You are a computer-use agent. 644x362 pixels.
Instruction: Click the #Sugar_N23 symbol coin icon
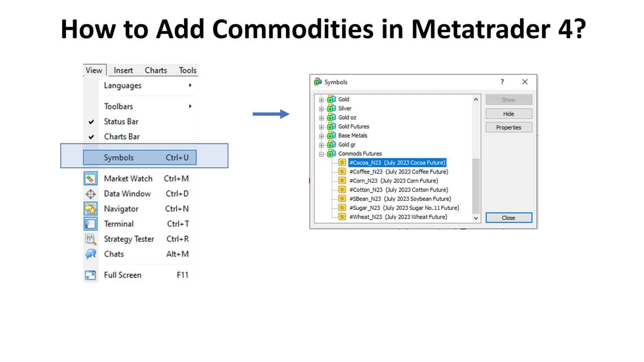tap(342, 207)
